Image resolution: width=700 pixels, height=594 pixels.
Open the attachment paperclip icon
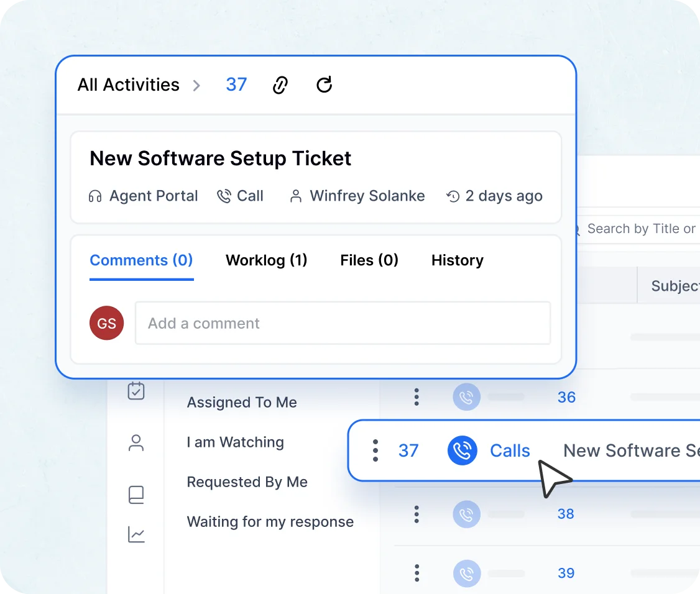[x=280, y=85]
